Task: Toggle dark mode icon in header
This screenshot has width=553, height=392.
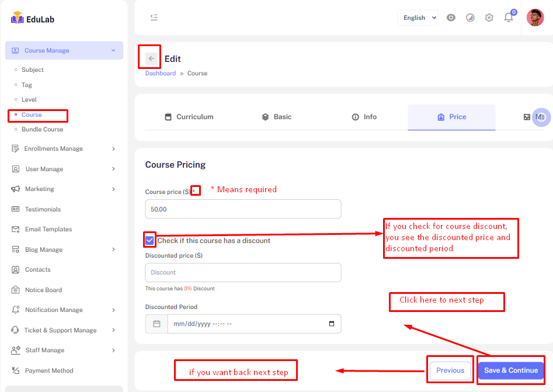Action: [470, 18]
